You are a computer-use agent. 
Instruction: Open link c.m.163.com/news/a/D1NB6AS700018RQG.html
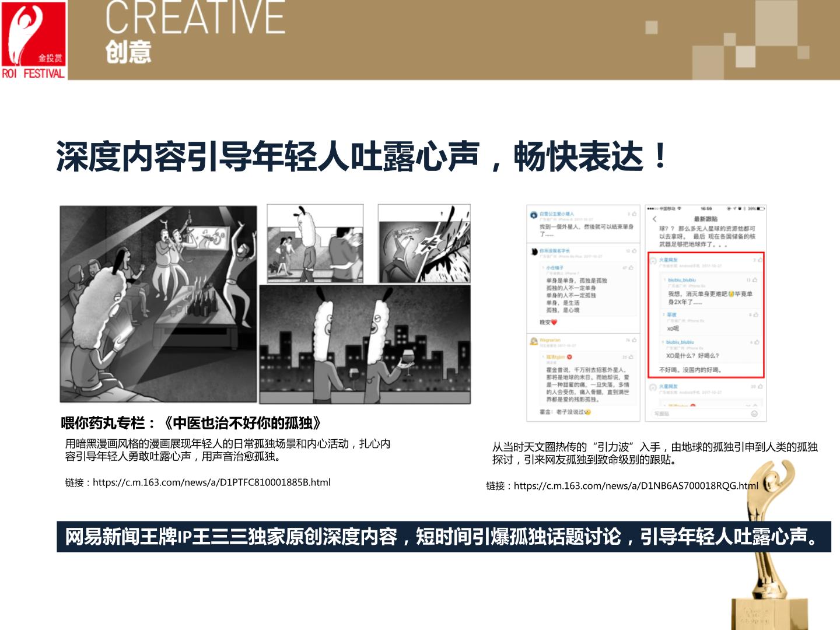click(x=636, y=486)
